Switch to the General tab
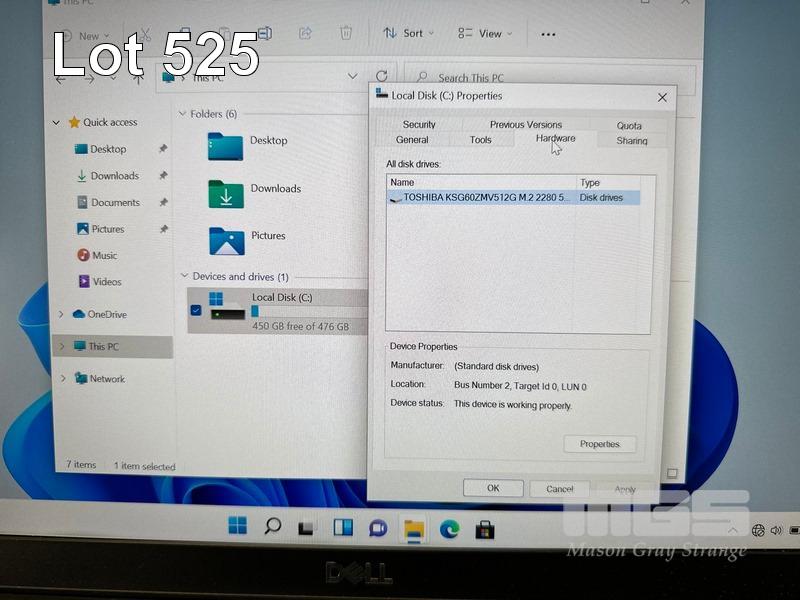 click(x=412, y=140)
